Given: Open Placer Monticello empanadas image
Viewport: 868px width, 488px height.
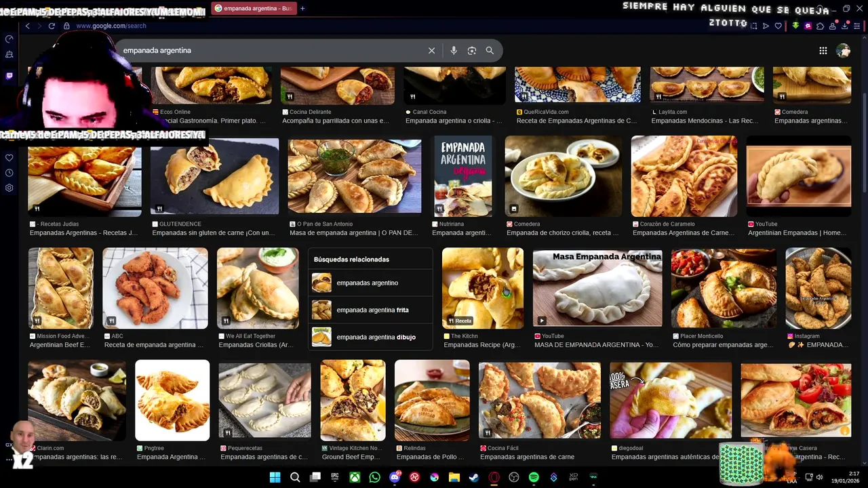Looking at the screenshot, I should [x=724, y=288].
